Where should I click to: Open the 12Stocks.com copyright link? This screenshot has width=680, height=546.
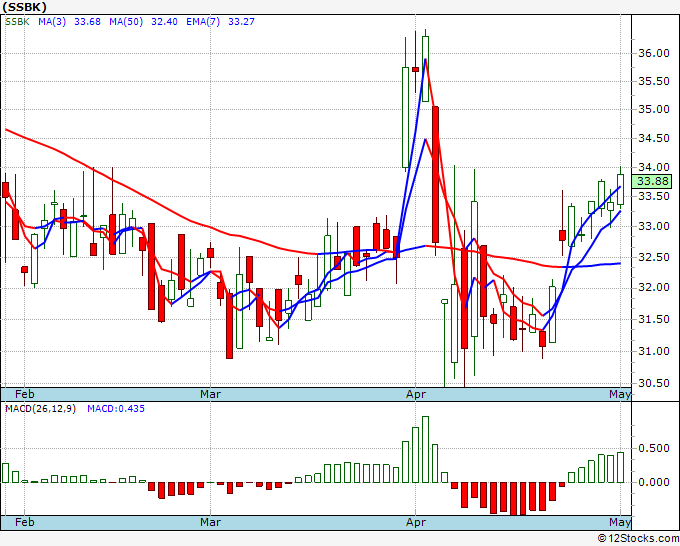(638, 539)
